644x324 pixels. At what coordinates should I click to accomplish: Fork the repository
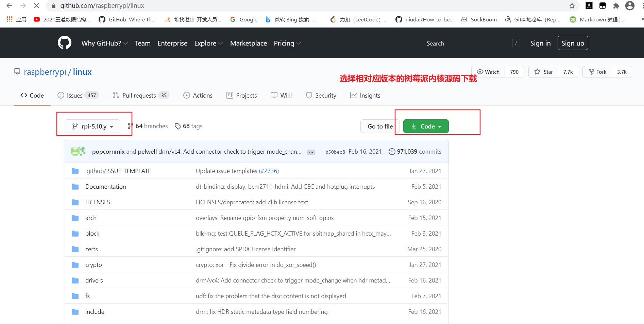coord(597,72)
